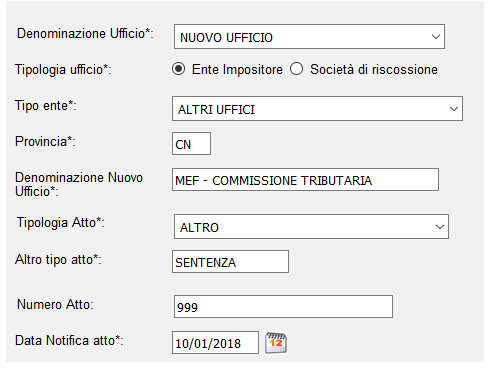Click the Denominazione Ufficio label
The image size is (491, 368).
(85, 34)
